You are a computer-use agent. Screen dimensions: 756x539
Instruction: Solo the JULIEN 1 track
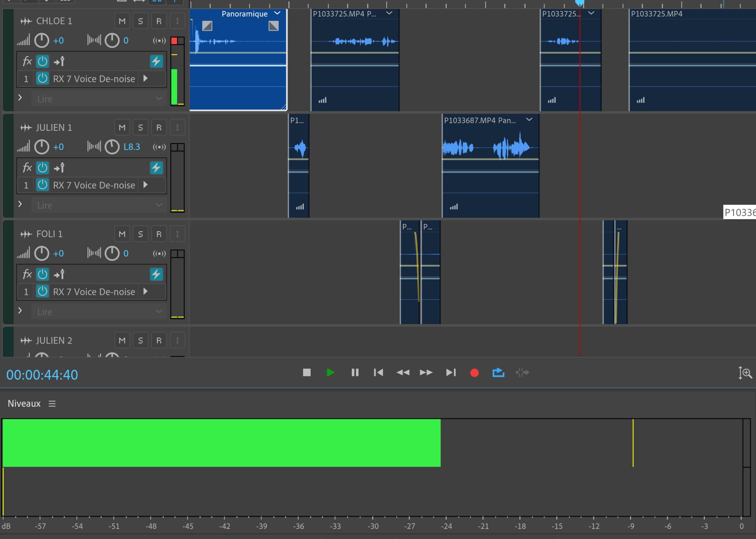[x=140, y=127]
